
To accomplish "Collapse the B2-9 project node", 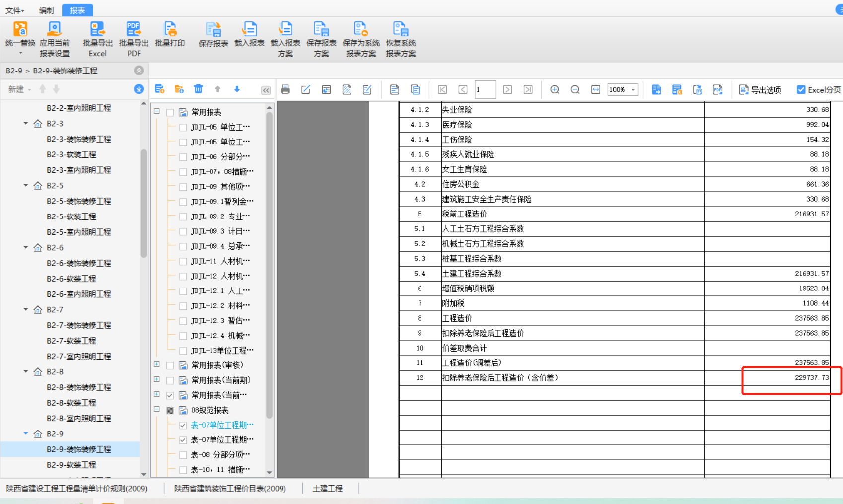I will coord(26,433).
